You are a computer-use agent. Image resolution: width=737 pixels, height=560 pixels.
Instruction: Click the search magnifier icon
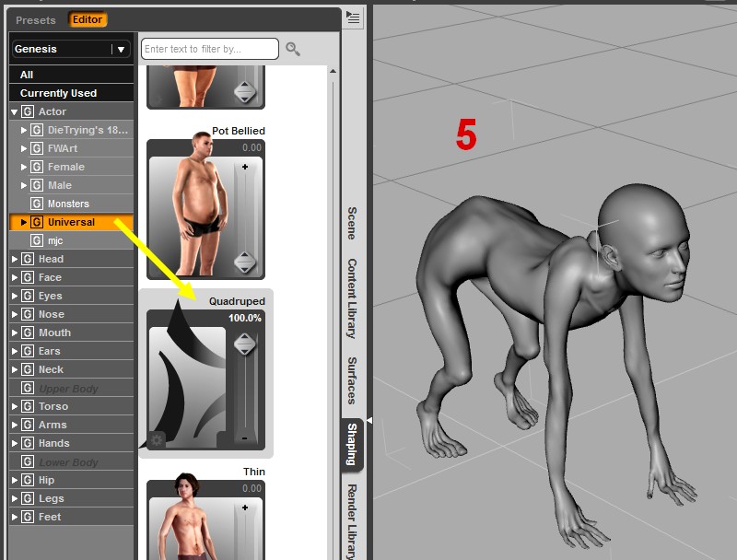(x=293, y=49)
